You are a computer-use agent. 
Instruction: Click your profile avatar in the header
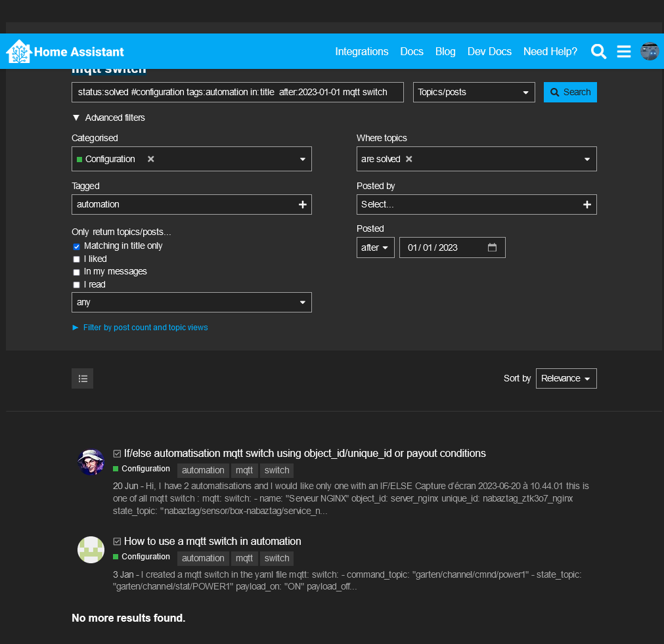point(650,51)
